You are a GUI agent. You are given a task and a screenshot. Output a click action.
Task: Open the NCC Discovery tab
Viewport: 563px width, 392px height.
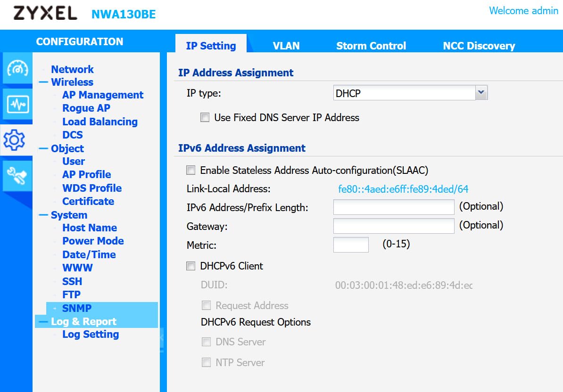478,45
